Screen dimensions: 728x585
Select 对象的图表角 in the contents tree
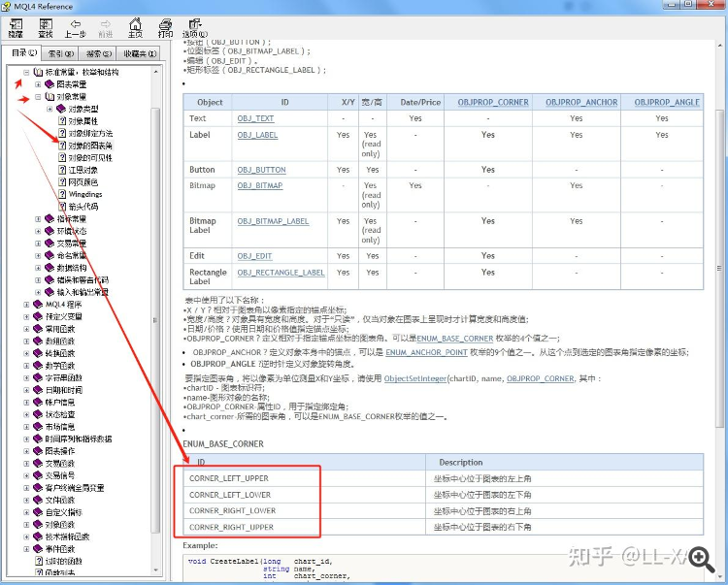click(90, 146)
